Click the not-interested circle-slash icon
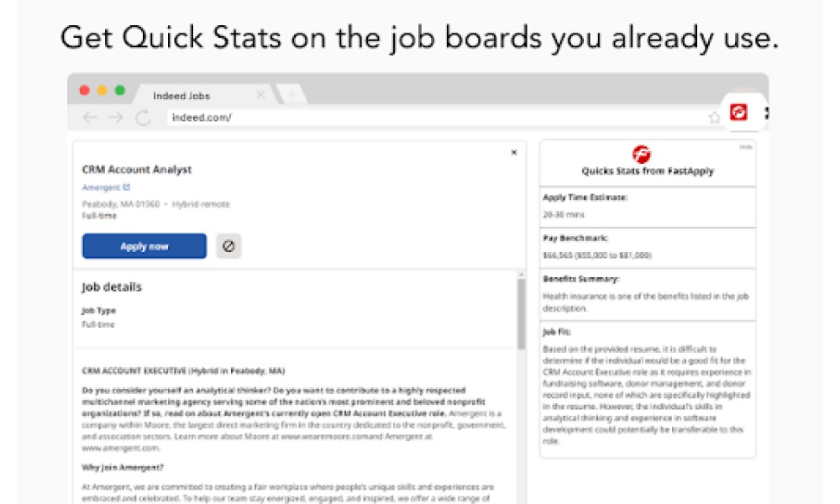The image size is (840, 504). pos(228,246)
